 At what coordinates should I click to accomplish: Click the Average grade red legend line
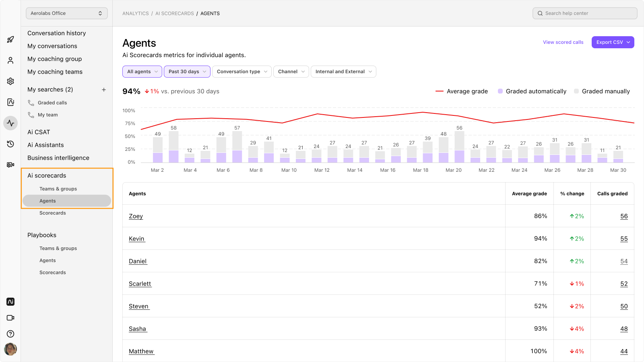(440, 91)
